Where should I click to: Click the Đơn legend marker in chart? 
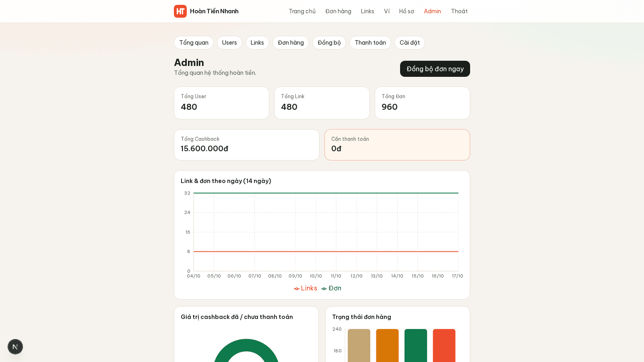click(x=324, y=289)
